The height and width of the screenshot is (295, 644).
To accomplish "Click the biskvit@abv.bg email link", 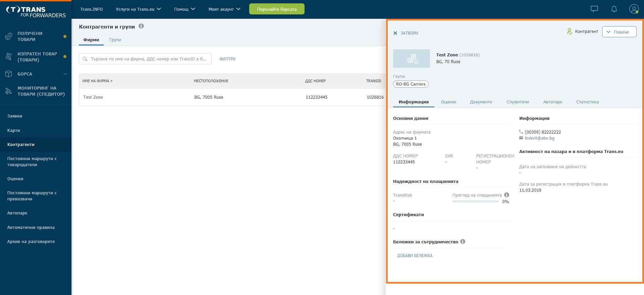I will point(539,138).
